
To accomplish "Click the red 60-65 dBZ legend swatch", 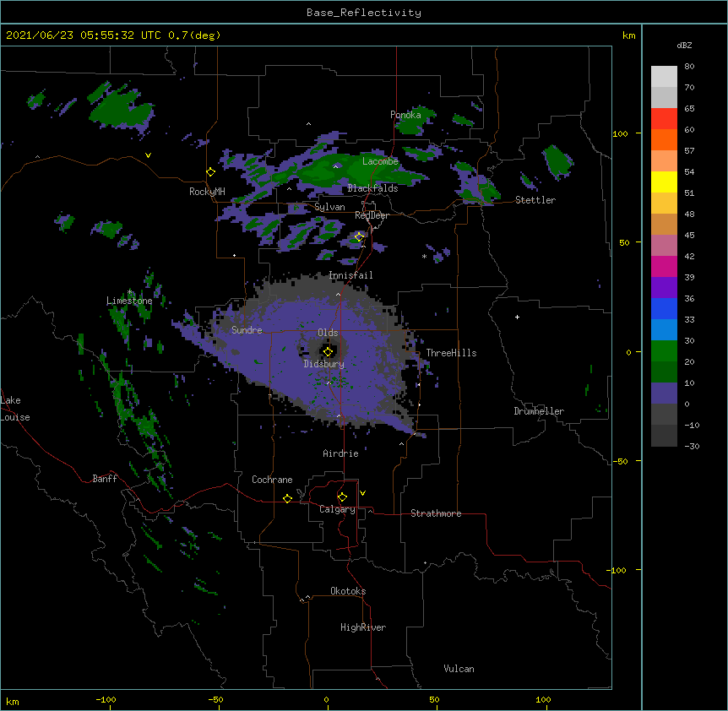I will pyautogui.click(x=664, y=118).
